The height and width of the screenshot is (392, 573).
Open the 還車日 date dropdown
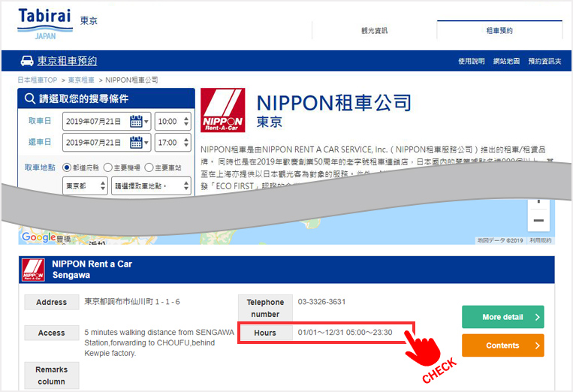[x=107, y=143]
